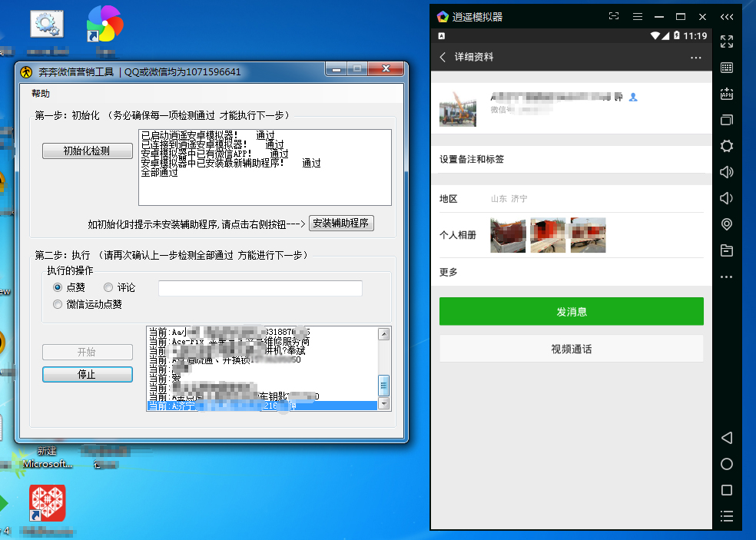The width and height of the screenshot is (756, 540).
Task: Open multi-window manager icon in emulator sidebar
Action: 727,120
